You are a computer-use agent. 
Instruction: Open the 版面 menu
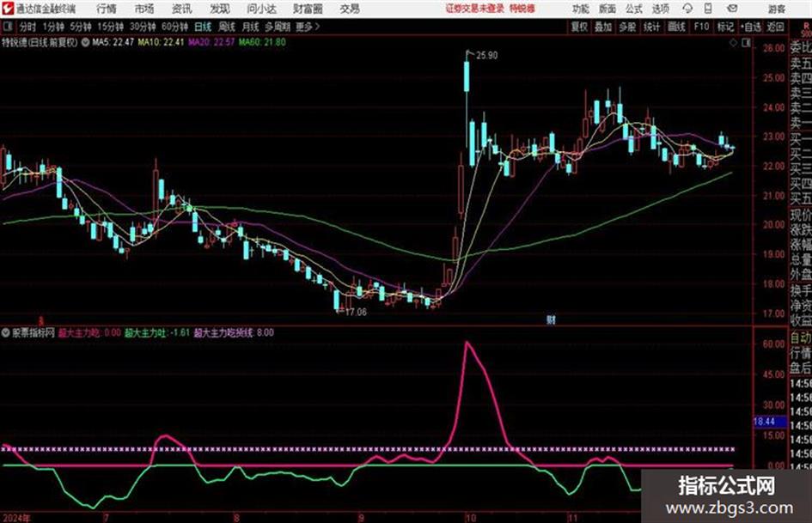(x=607, y=9)
